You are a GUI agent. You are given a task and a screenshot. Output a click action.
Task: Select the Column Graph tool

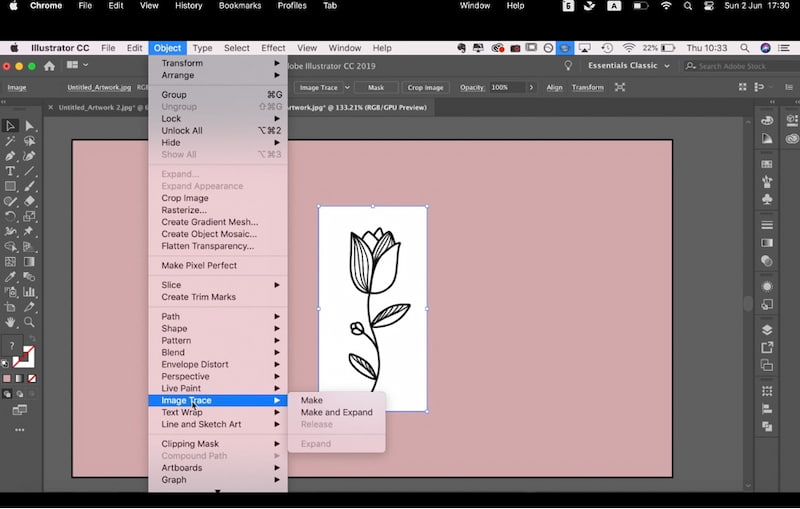pyautogui.click(x=29, y=292)
